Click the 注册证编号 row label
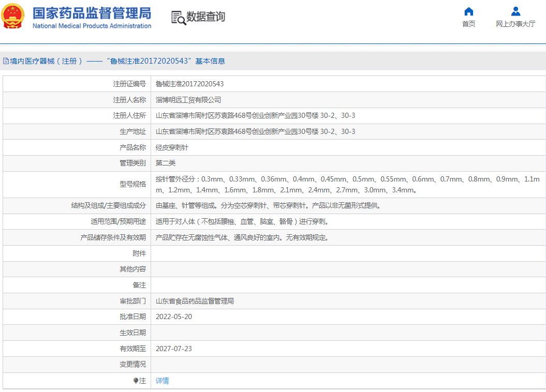Screen dimensions: 546x392 [129, 84]
